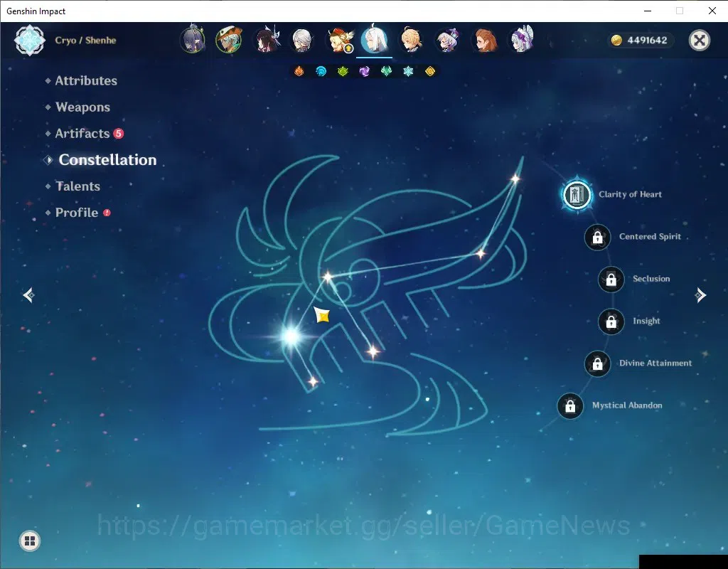The height and width of the screenshot is (569, 728).
Task: Select the orange-haired character portrait
Action: pyautogui.click(x=485, y=40)
